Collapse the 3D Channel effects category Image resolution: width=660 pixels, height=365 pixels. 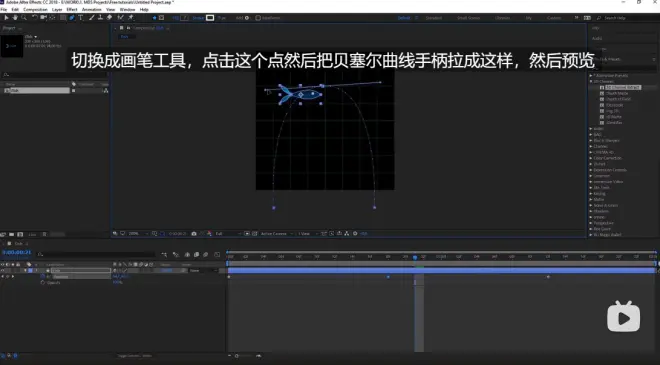pos(591,81)
